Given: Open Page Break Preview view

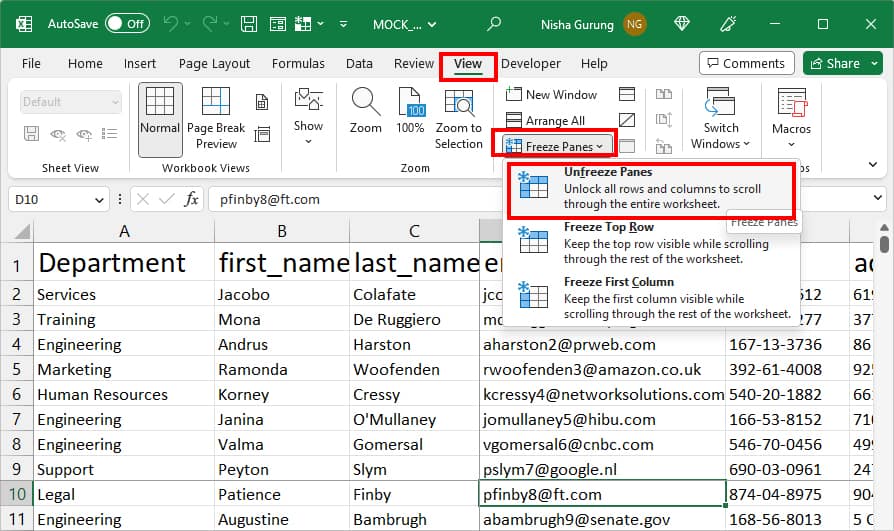Looking at the screenshot, I should pyautogui.click(x=216, y=103).
